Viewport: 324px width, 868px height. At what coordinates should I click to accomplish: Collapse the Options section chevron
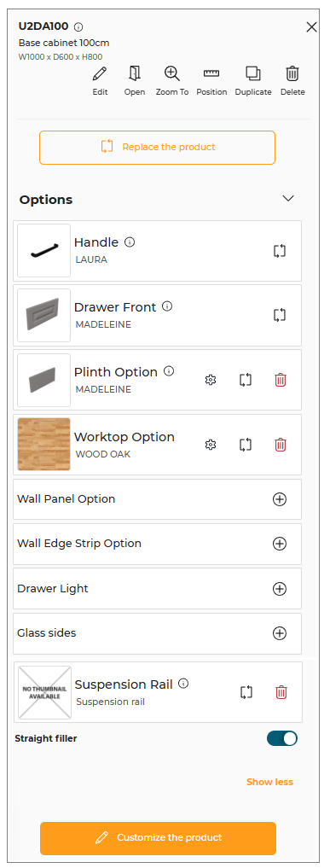pyautogui.click(x=288, y=199)
